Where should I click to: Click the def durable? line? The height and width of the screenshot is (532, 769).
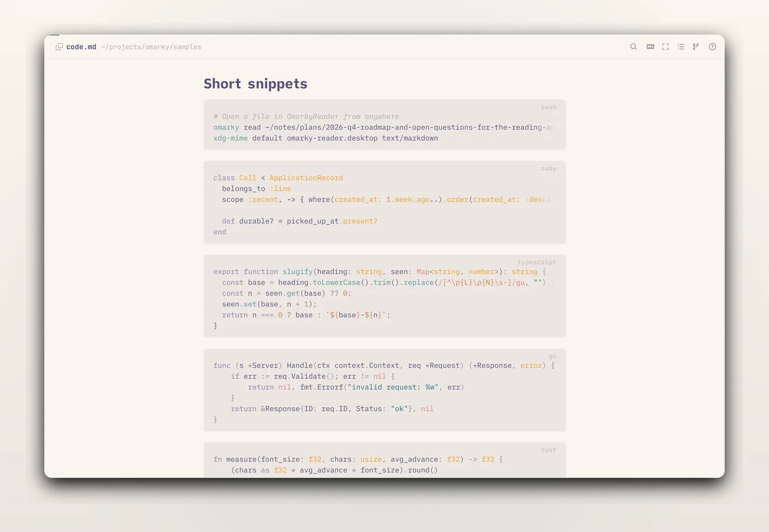pyautogui.click(x=300, y=221)
